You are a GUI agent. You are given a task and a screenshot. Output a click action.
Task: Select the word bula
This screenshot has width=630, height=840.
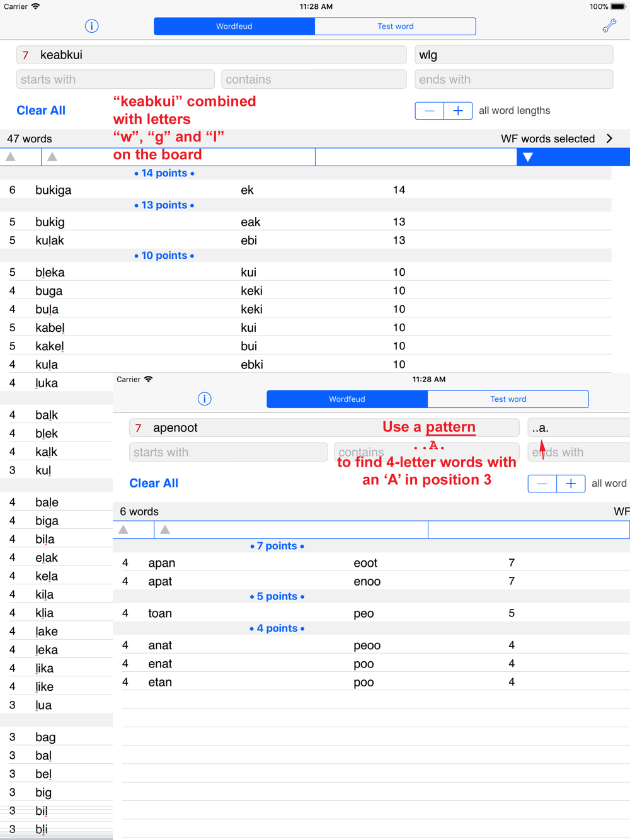pos(47,309)
